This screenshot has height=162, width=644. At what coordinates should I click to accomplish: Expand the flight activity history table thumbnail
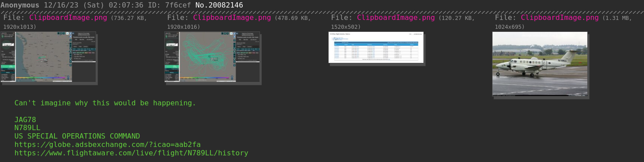376,47
